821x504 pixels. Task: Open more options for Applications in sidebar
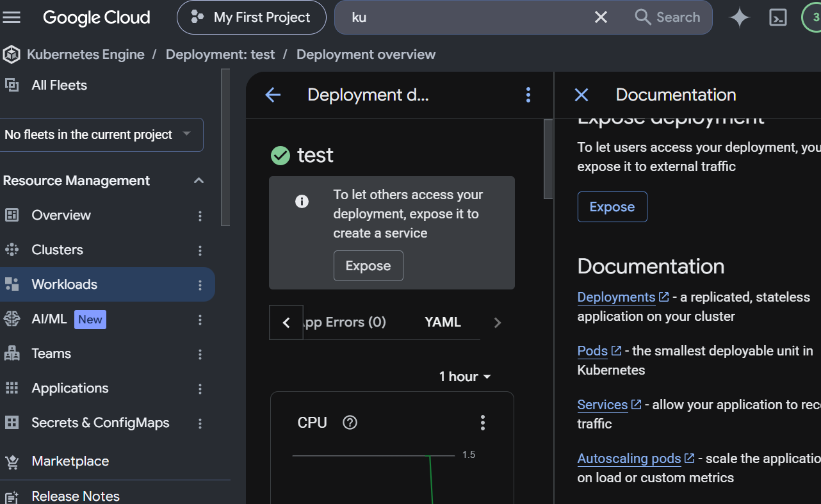pyautogui.click(x=200, y=389)
